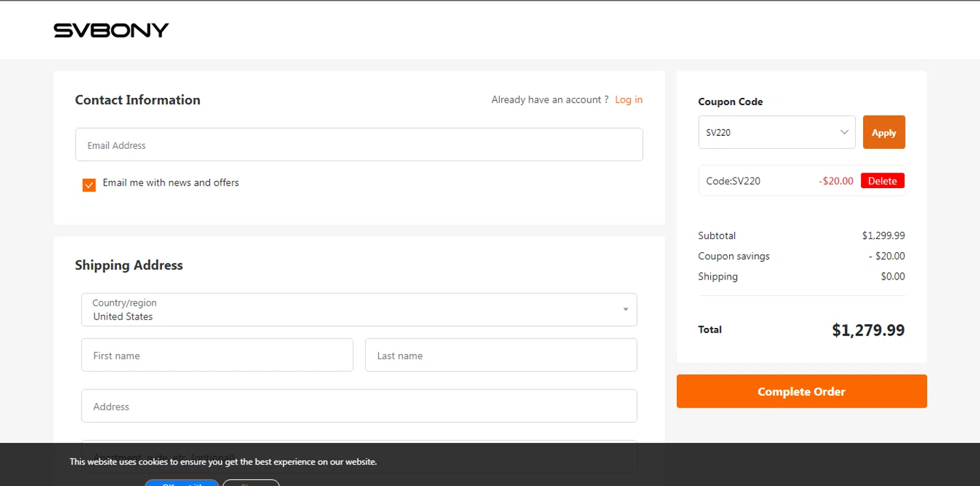
Task: Click the Shipping $0.00 value
Action: (x=893, y=276)
